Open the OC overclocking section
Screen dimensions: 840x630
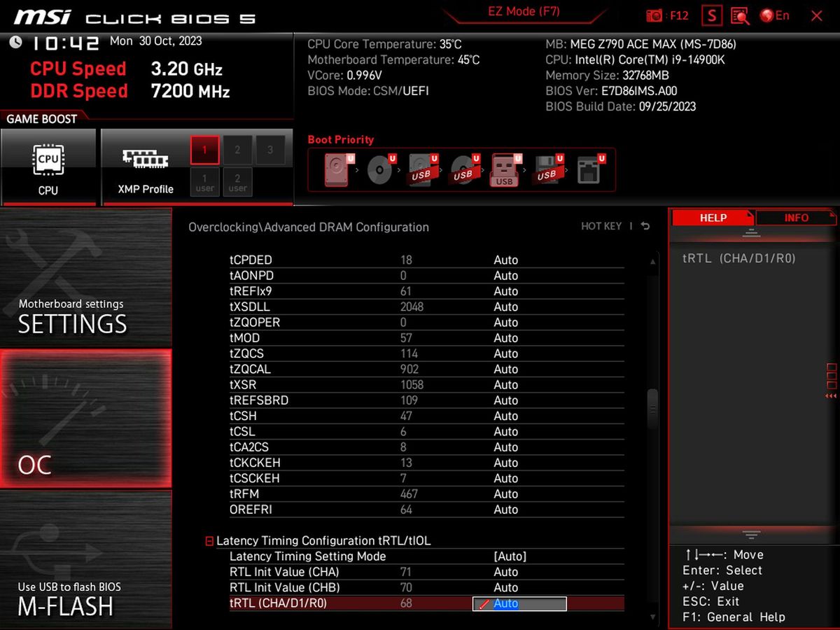pyautogui.click(x=85, y=419)
